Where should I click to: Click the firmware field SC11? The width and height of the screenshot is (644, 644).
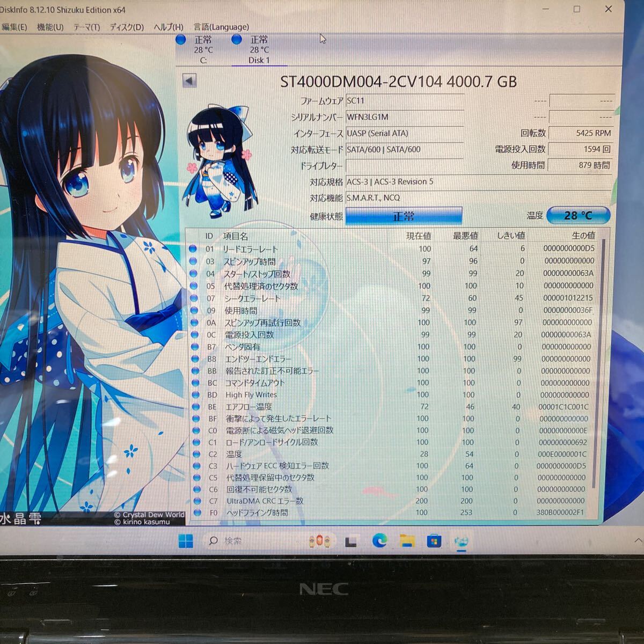(x=405, y=100)
